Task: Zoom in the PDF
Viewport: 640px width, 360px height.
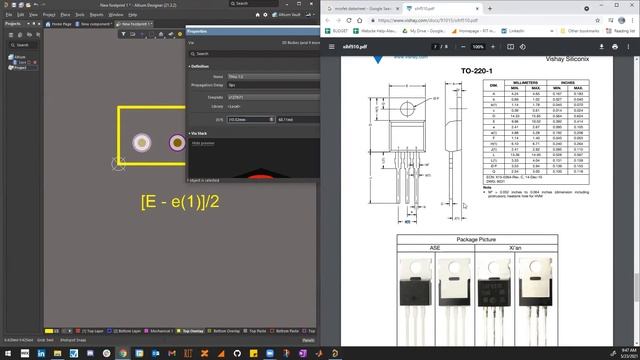Action: coord(493,47)
